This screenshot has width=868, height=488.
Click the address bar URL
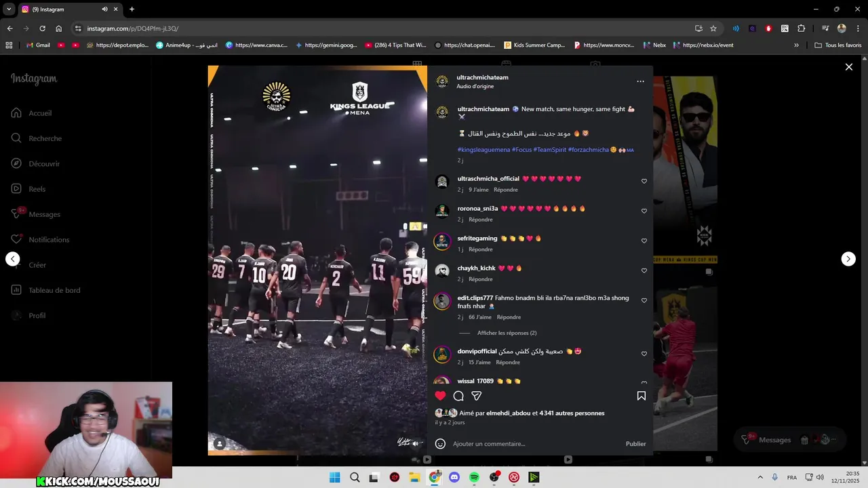point(133,28)
